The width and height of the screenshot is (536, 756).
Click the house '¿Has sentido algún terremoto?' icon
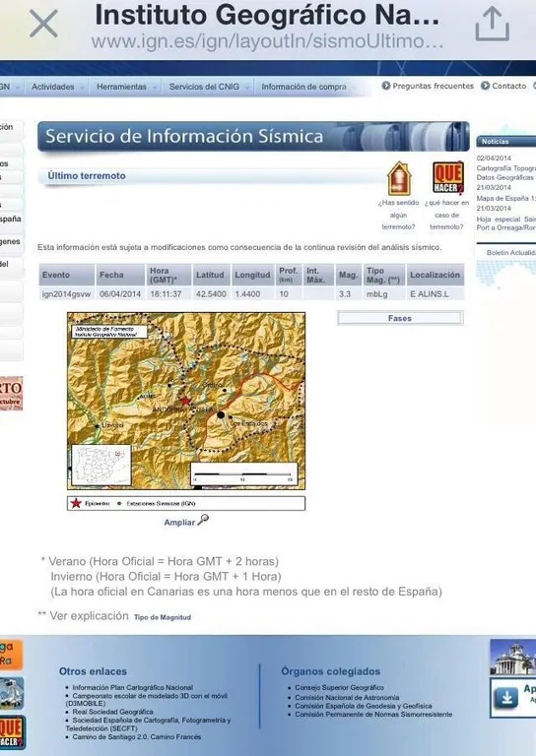coord(399,178)
